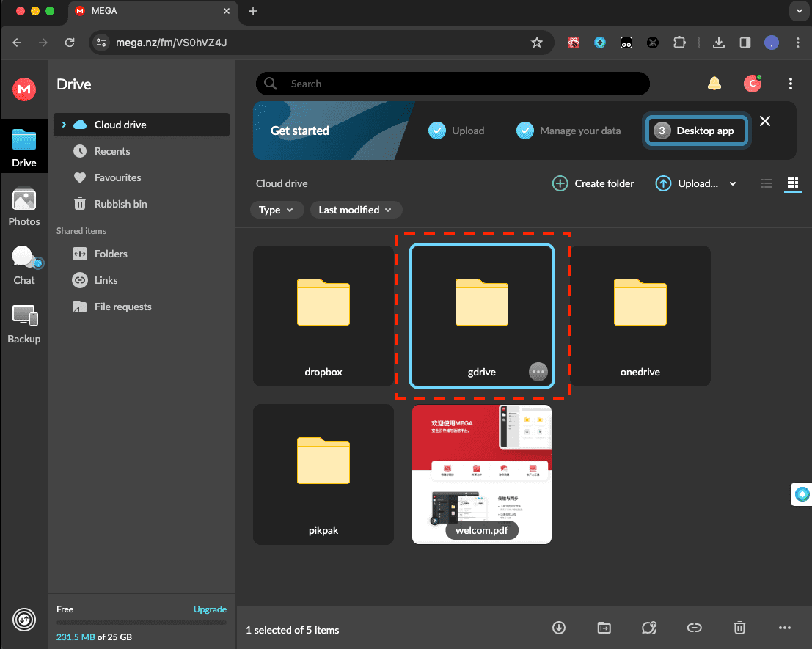The height and width of the screenshot is (649, 812).
Task: Open File requests
Action: pyautogui.click(x=122, y=307)
